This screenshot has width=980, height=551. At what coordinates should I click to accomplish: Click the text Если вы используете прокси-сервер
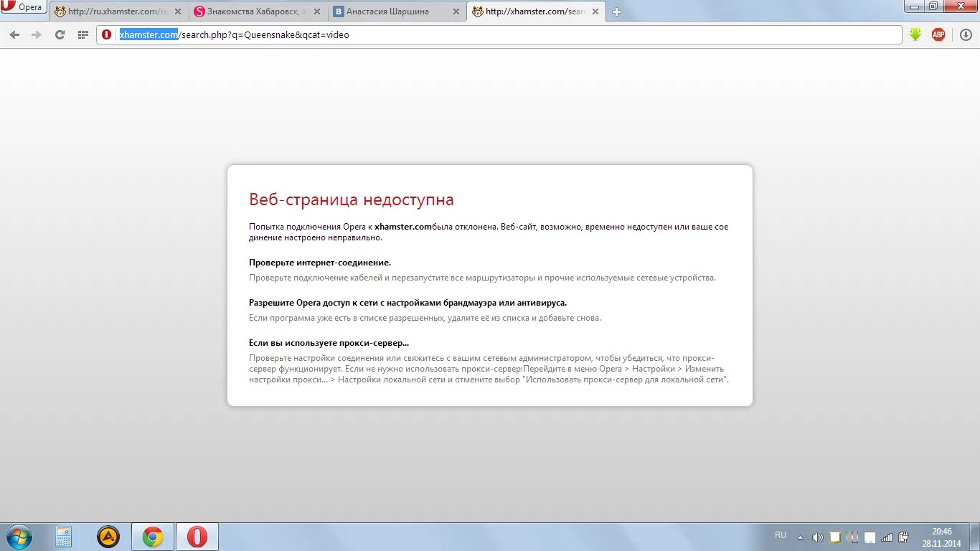tap(329, 343)
